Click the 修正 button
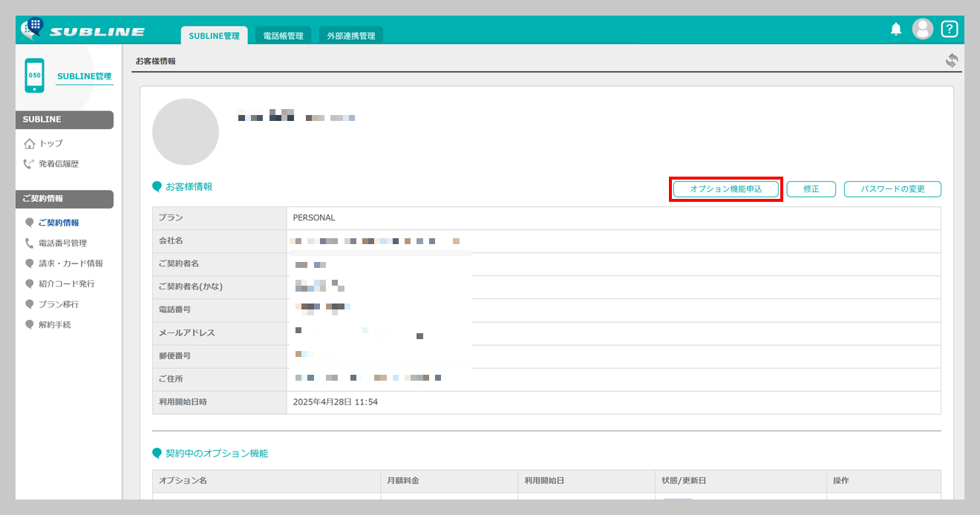 pos(811,189)
